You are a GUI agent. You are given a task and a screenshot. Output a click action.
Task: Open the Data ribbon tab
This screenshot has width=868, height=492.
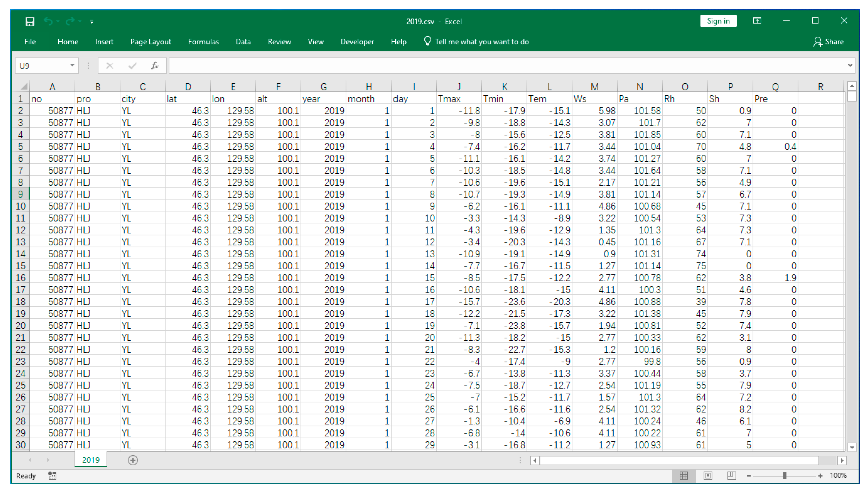(x=243, y=42)
